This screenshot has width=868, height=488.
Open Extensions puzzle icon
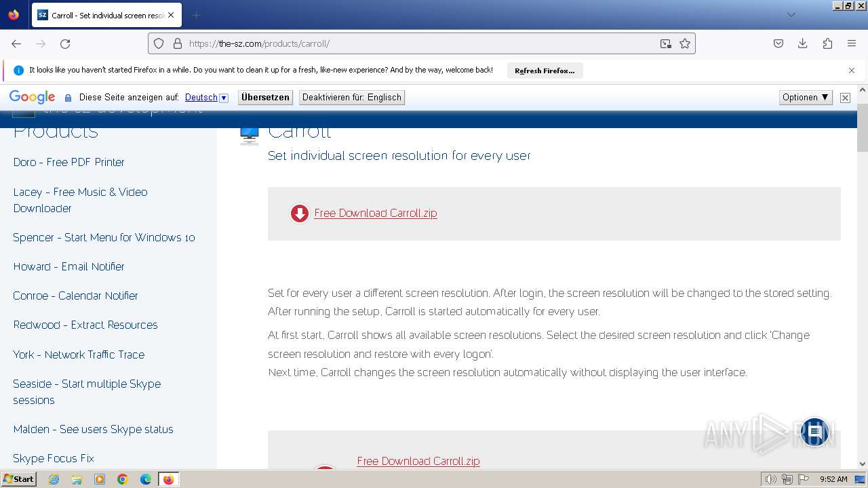point(827,43)
